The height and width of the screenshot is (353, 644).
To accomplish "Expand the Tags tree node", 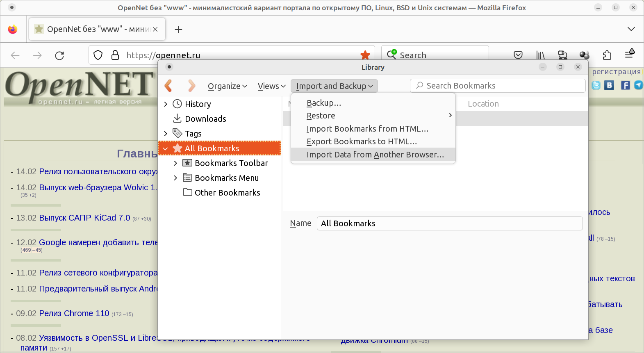I will (166, 134).
